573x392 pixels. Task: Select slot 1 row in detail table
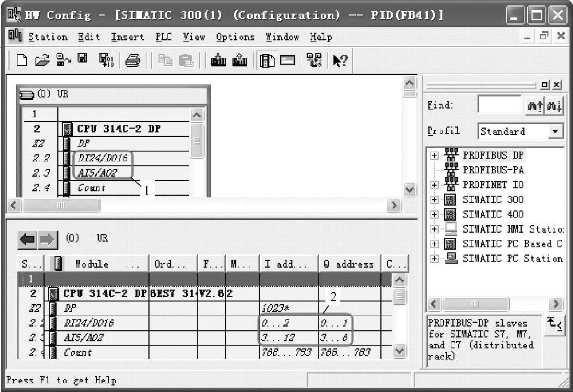[204, 279]
